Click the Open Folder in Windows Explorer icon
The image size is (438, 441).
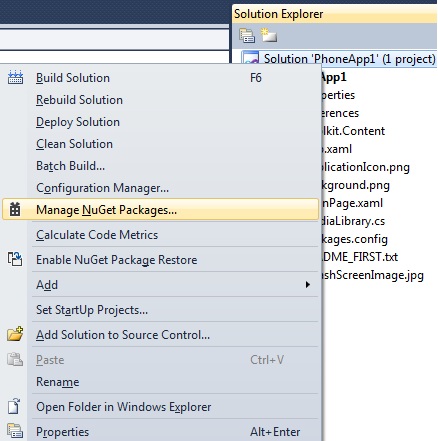pyautogui.click(x=14, y=406)
